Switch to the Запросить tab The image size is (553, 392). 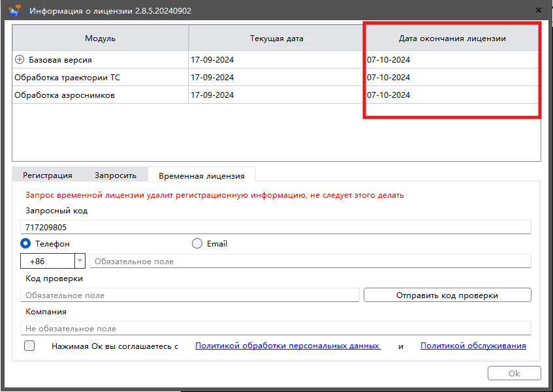(116, 175)
